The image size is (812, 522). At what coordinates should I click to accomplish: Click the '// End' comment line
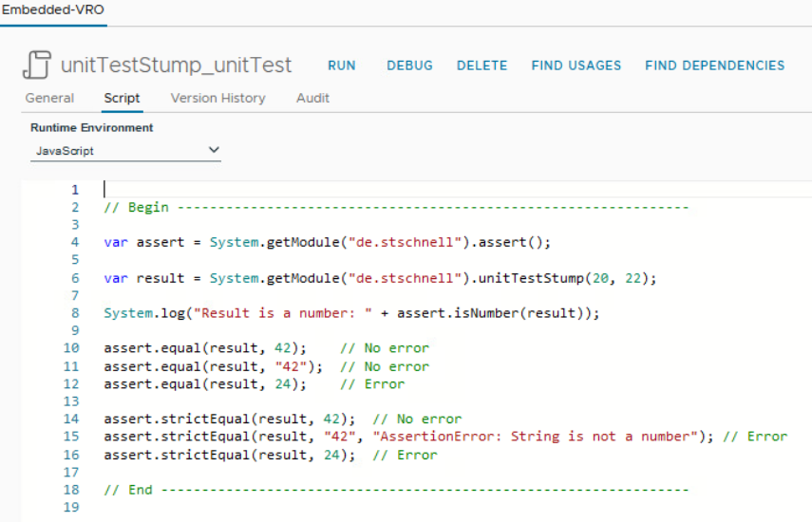click(396, 490)
